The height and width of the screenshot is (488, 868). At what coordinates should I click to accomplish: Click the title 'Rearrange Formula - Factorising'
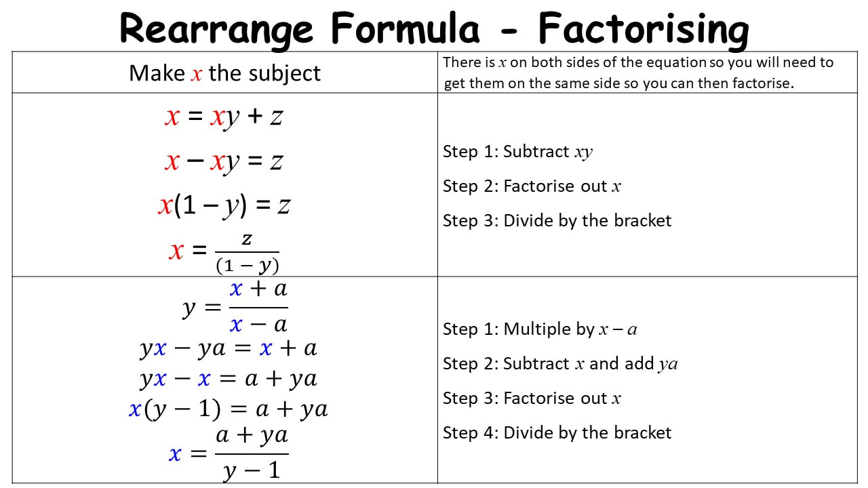coord(434,28)
